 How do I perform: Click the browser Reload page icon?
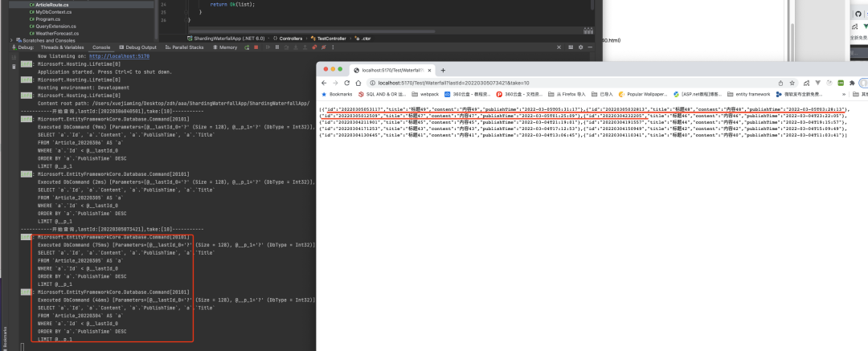tap(347, 83)
